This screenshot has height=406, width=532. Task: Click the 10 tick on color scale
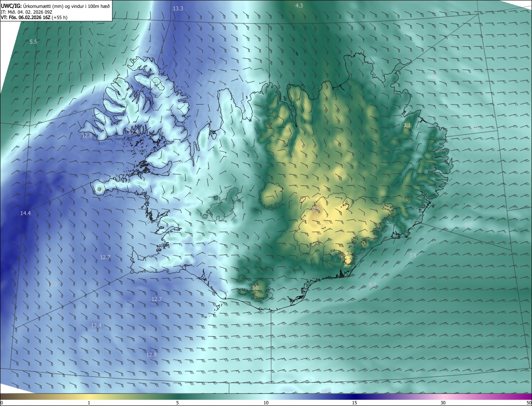point(266,403)
